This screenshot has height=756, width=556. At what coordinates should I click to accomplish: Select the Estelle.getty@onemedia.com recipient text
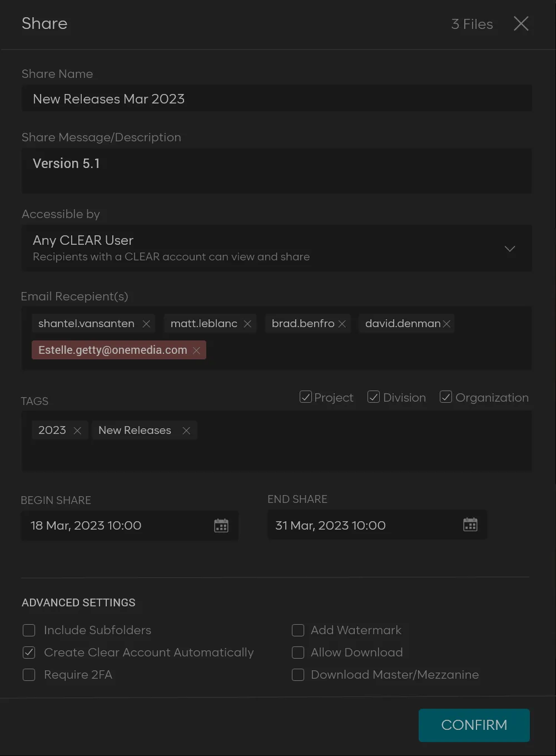(x=113, y=350)
